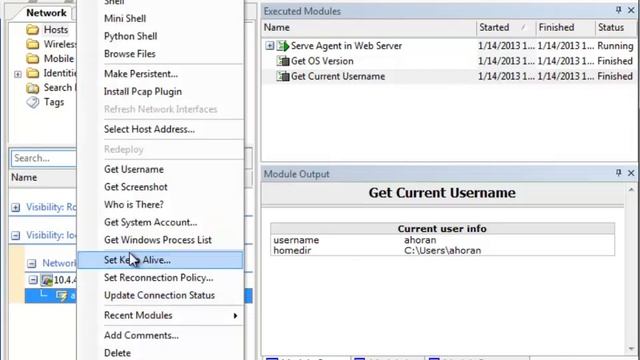Click Module Output scrollbar up arrow

pyautogui.click(x=631, y=190)
